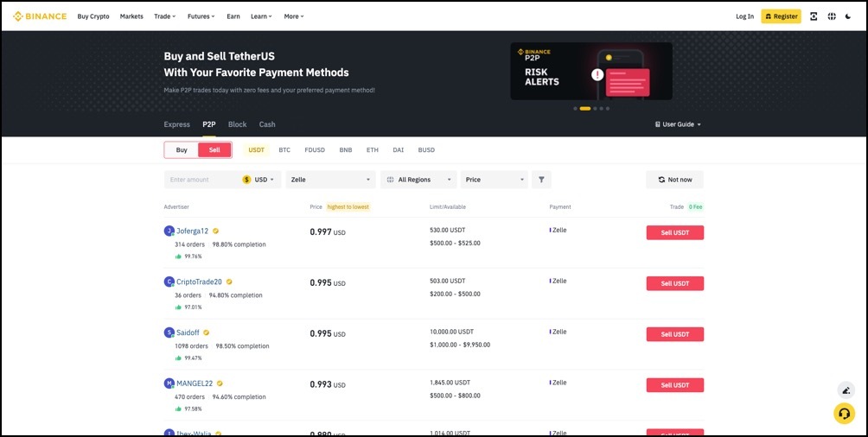
Task: Open the USD currency dropdown
Action: point(265,180)
